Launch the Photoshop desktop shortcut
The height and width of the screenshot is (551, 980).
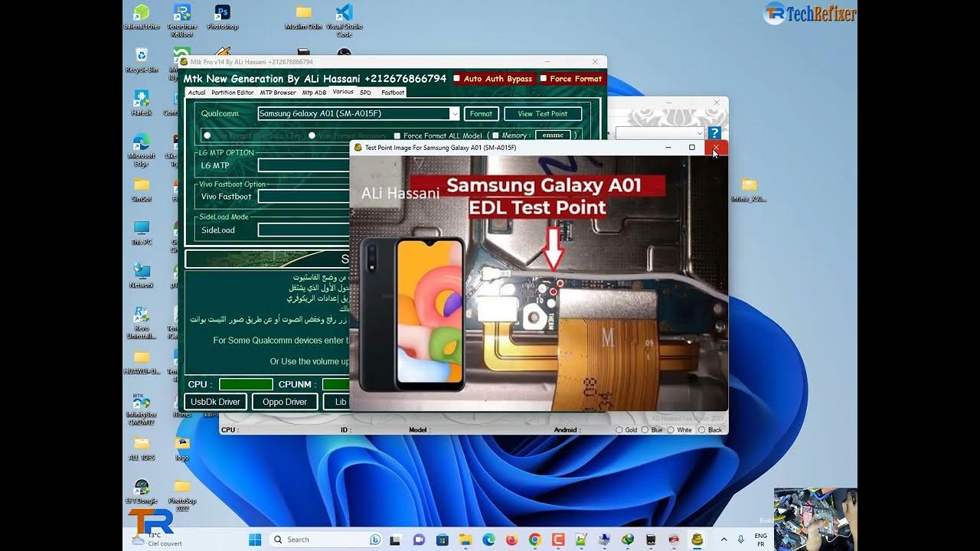223,17
